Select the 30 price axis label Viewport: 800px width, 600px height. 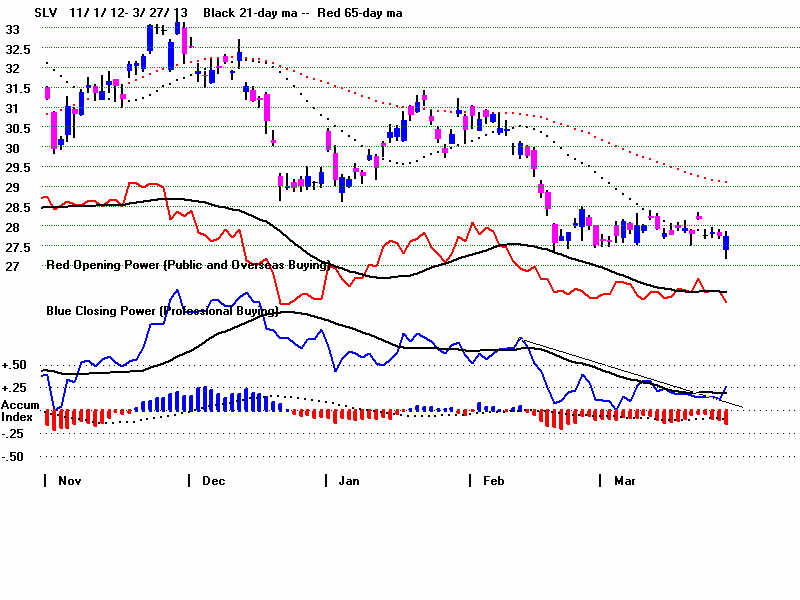pyautogui.click(x=13, y=148)
